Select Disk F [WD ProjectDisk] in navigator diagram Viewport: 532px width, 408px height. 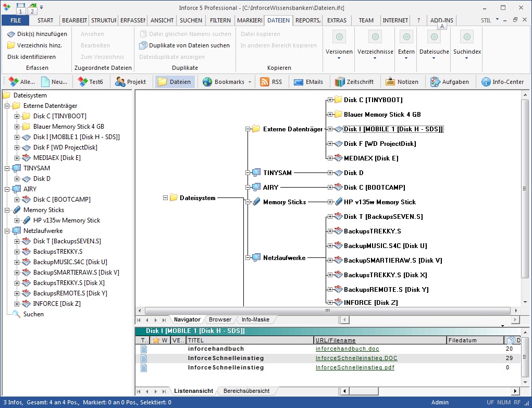click(x=380, y=144)
